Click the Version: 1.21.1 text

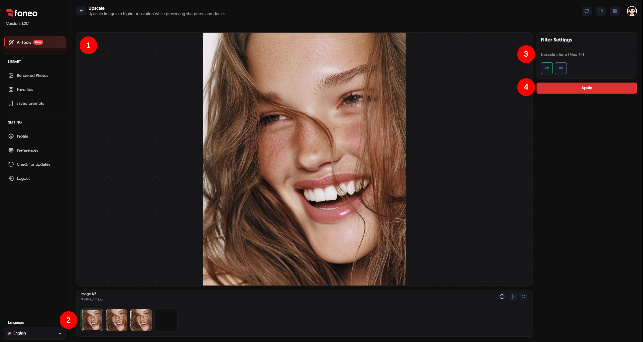click(x=18, y=24)
